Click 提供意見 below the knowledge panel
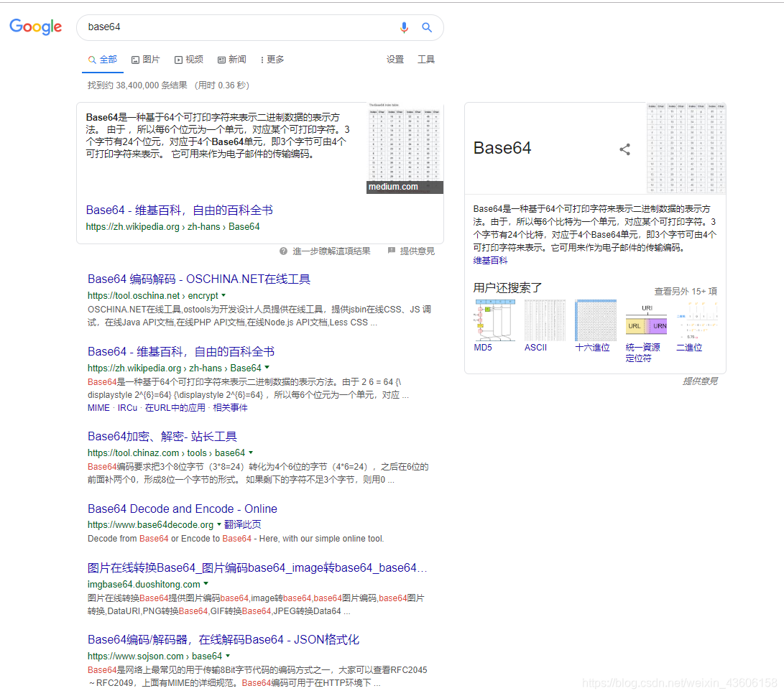Viewport: 784px width, 696px height. click(700, 381)
